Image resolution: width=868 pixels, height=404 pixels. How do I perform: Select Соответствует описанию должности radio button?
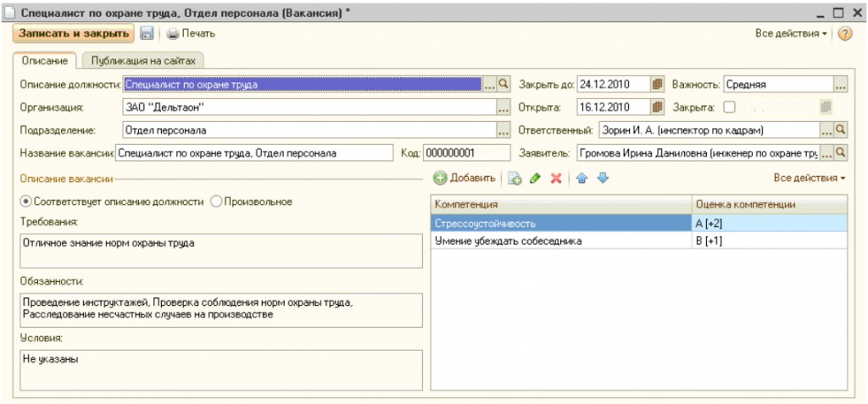pos(25,202)
